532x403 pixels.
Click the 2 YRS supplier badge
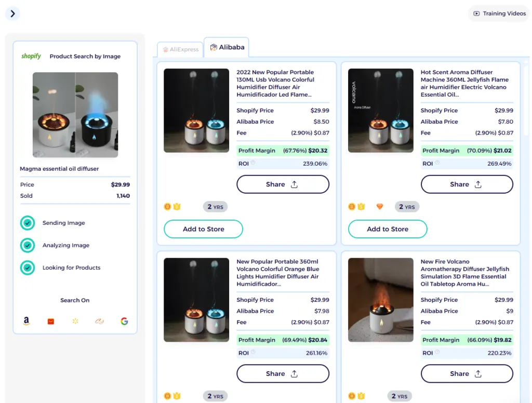pos(215,206)
